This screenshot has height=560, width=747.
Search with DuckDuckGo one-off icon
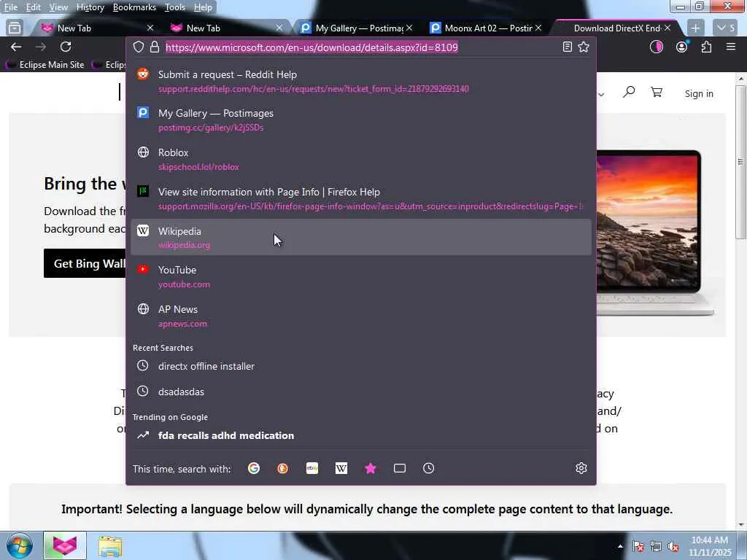pyautogui.click(x=282, y=469)
